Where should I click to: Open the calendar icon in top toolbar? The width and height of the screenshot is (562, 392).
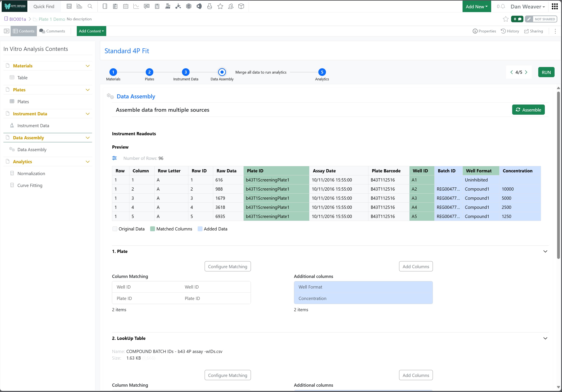126,6
